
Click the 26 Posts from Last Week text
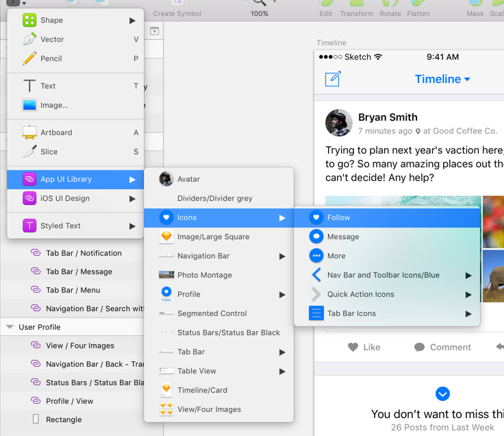(x=442, y=427)
